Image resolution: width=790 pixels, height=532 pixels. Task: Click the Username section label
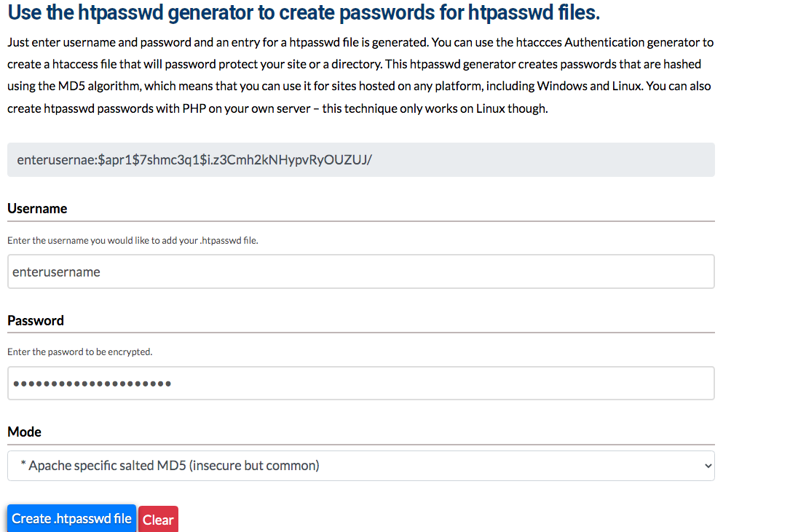[x=37, y=208]
